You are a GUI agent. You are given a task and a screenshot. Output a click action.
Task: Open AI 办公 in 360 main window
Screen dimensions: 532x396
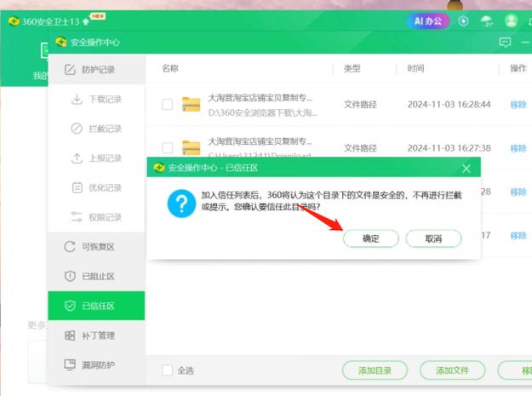coord(428,21)
